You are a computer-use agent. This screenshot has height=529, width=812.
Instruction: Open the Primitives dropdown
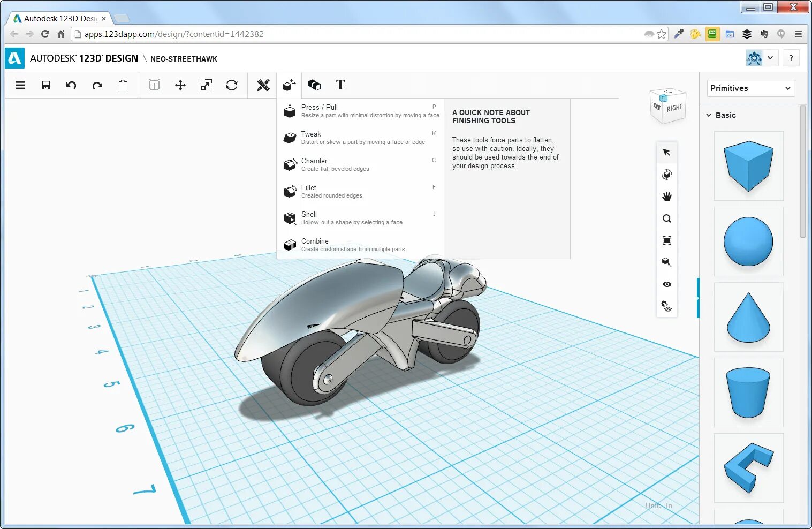click(750, 88)
